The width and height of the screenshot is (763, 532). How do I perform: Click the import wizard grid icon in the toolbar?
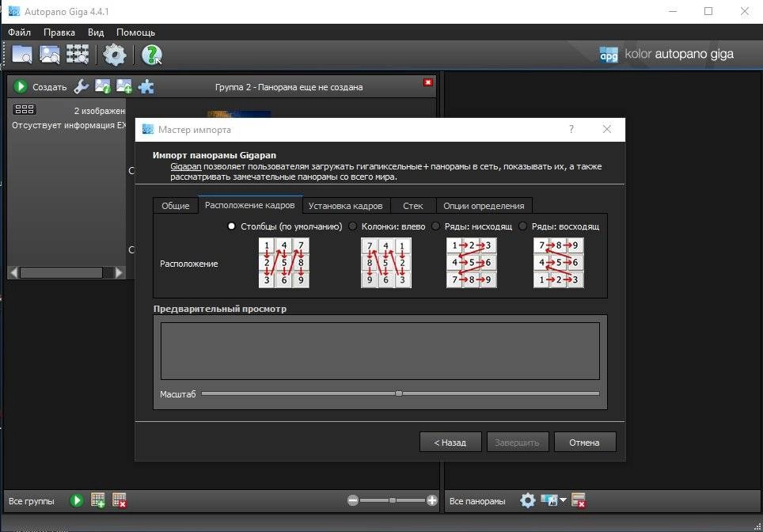(x=78, y=55)
